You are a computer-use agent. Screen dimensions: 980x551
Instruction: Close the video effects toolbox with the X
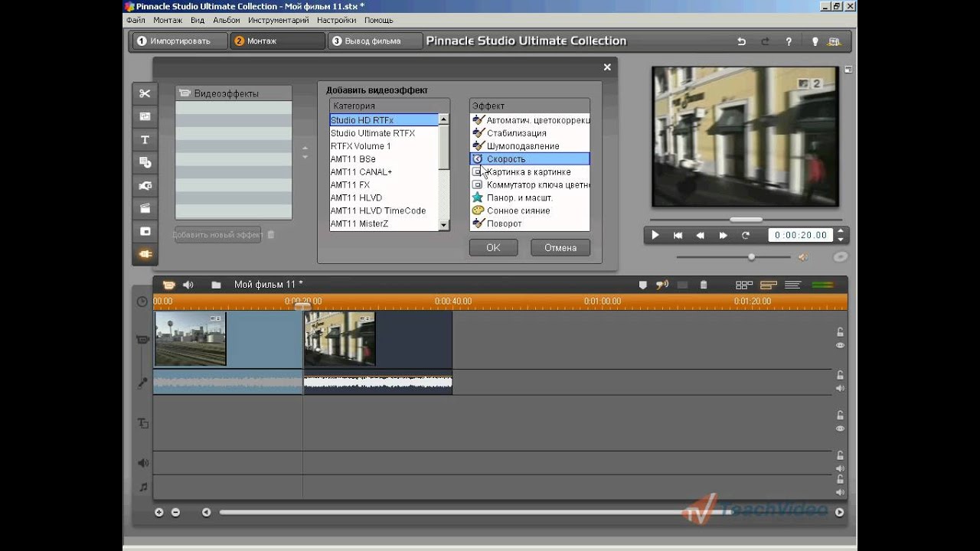tap(607, 67)
